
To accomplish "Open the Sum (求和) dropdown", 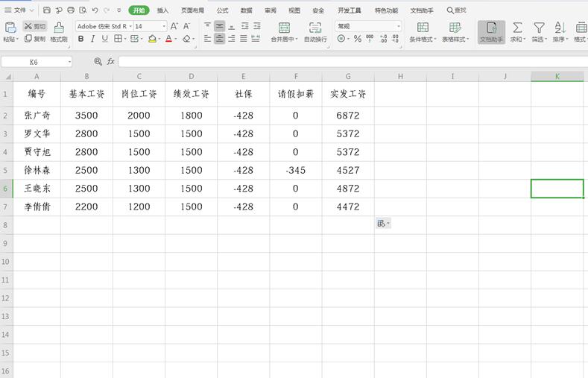I will [517, 39].
